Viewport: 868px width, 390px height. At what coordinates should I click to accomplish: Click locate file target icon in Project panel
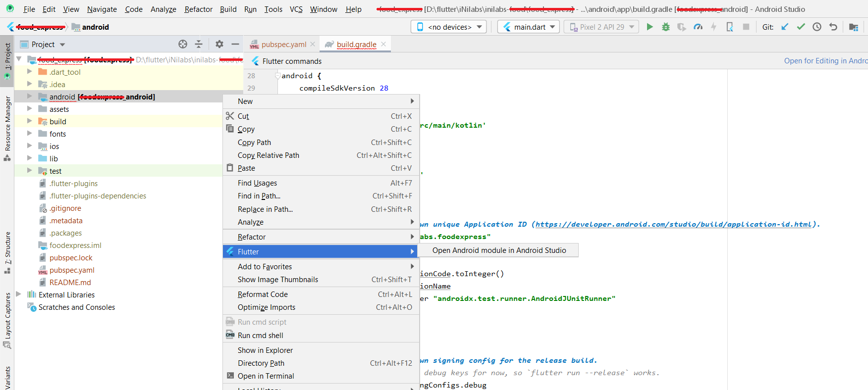pos(183,44)
